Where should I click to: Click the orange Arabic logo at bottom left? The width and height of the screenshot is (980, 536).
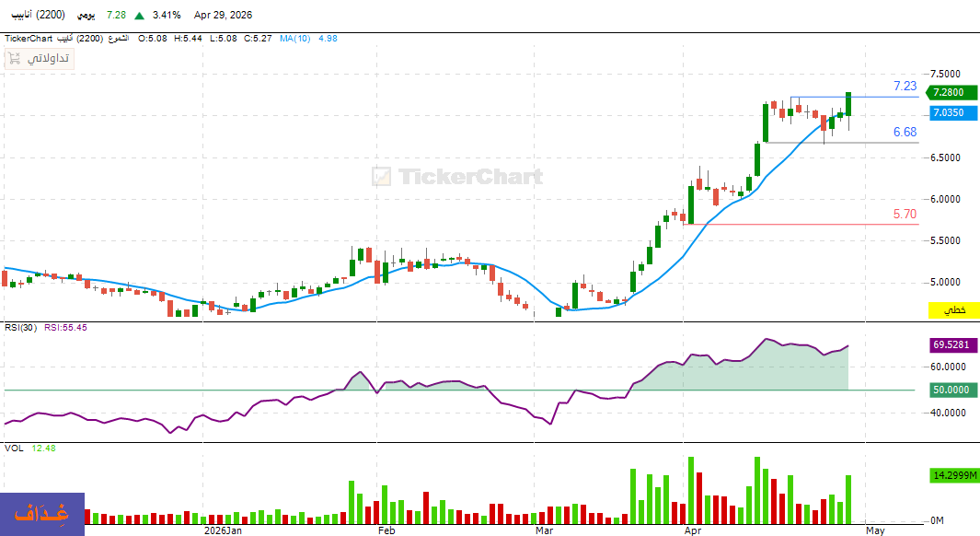pyautogui.click(x=42, y=514)
